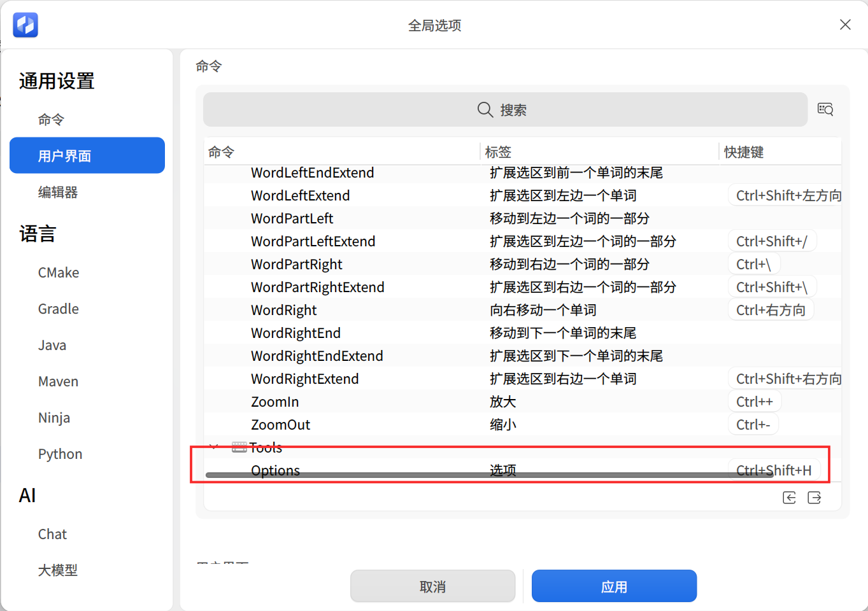Open Gradle settings in the sidebar
This screenshot has width=868, height=611.
point(59,309)
